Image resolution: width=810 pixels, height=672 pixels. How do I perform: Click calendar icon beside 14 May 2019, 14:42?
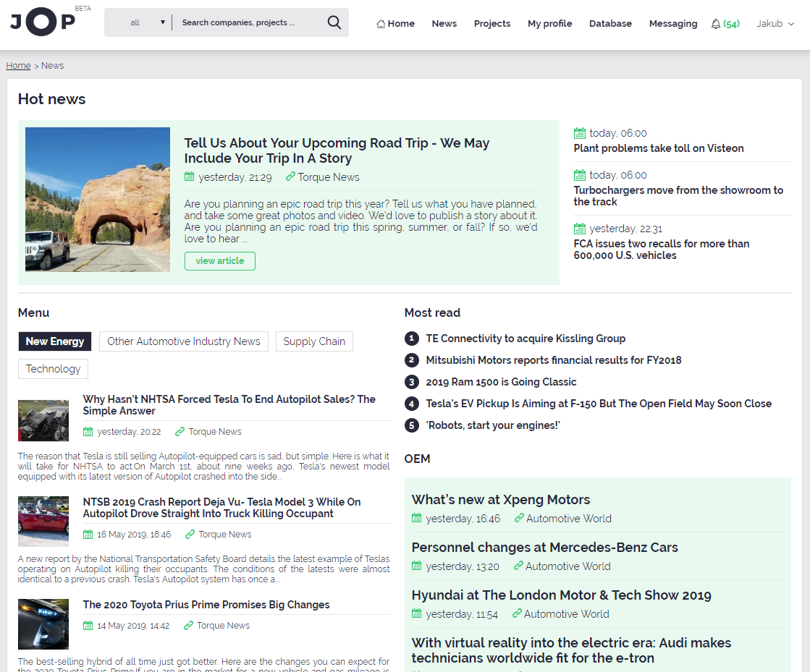pyautogui.click(x=88, y=626)
